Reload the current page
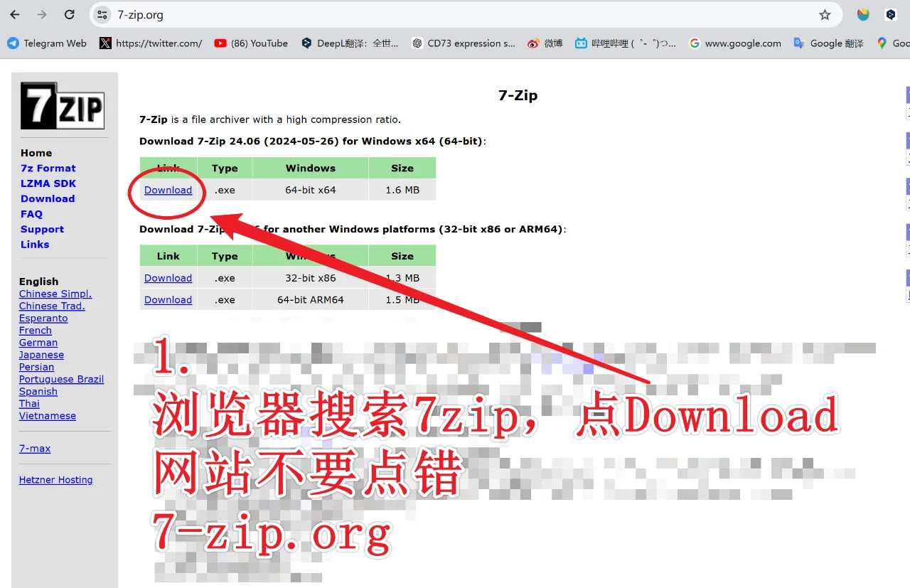The width and height of the screenshot is (910, 588). [69, 14]
